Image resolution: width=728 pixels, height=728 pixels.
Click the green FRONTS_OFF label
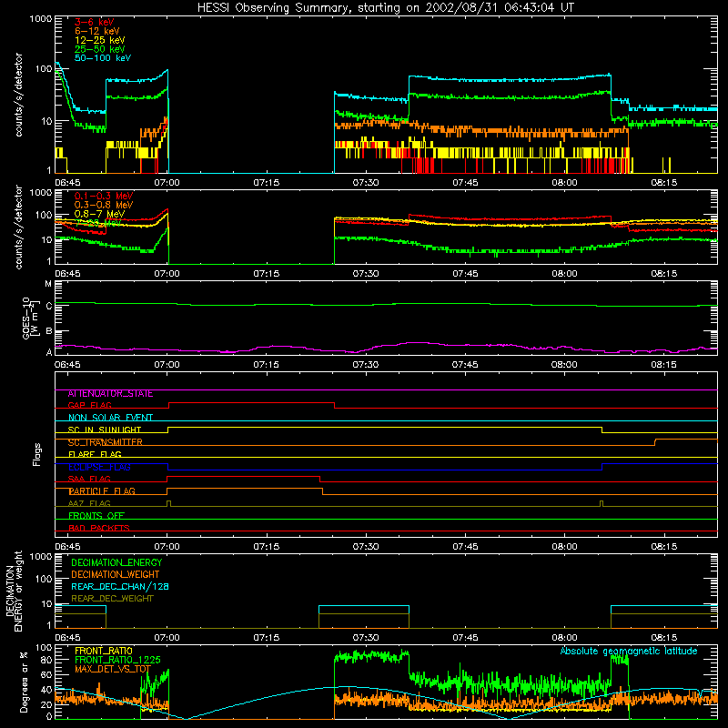[x=96, y=516]
